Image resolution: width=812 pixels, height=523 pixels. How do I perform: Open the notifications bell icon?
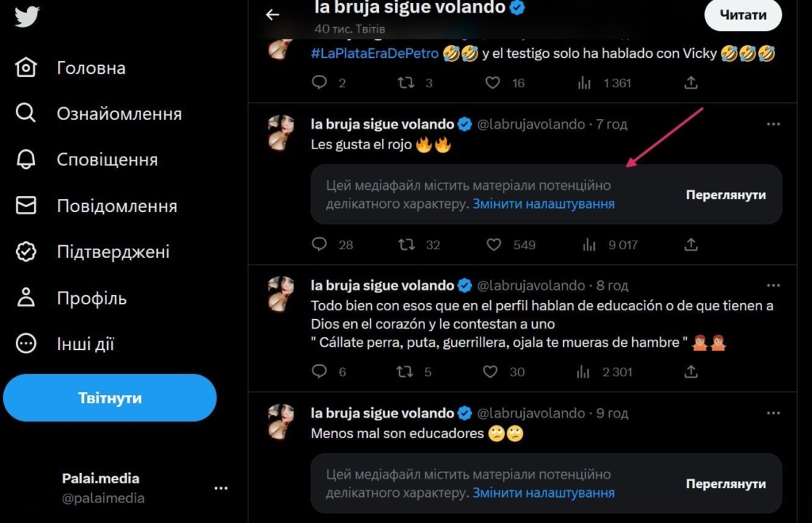[x=26, y=160]
